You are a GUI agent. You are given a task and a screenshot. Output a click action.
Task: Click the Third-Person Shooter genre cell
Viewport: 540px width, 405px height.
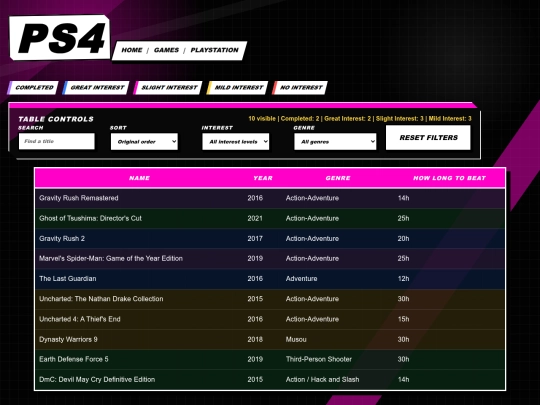point(319,359)
